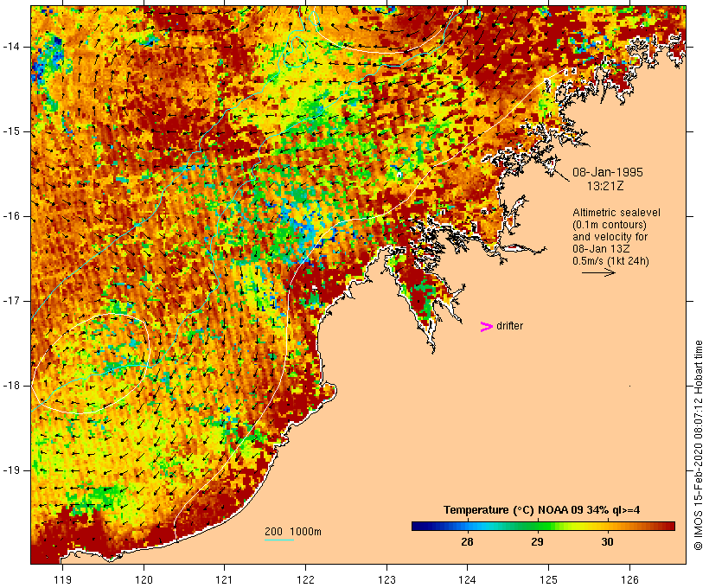The height and width of the screenshot is (588, 709).
Task: Click the longitude label 124
Action: (x=467, y=579)
